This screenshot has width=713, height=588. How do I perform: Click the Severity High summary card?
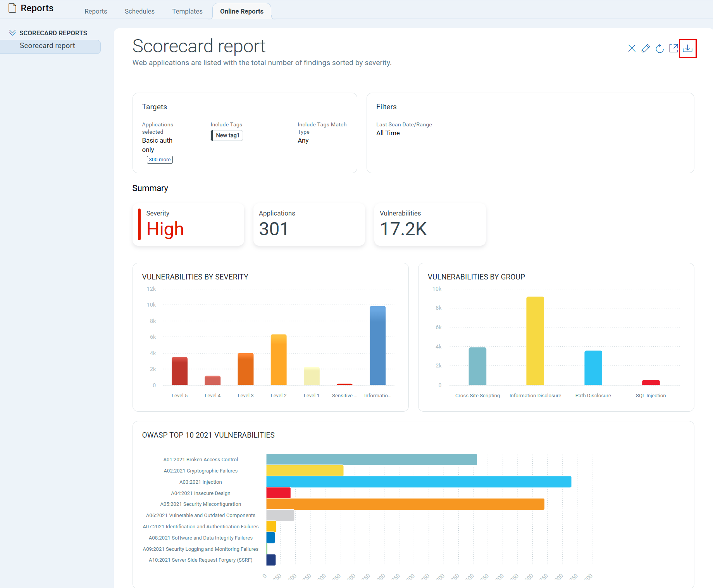tap(188, 224)
